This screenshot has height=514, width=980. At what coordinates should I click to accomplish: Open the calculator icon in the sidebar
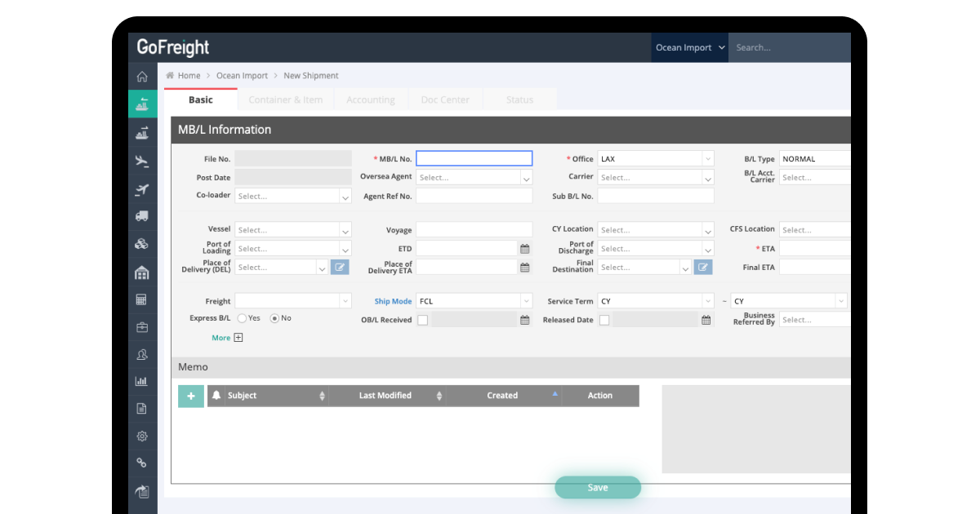point(142,299)
